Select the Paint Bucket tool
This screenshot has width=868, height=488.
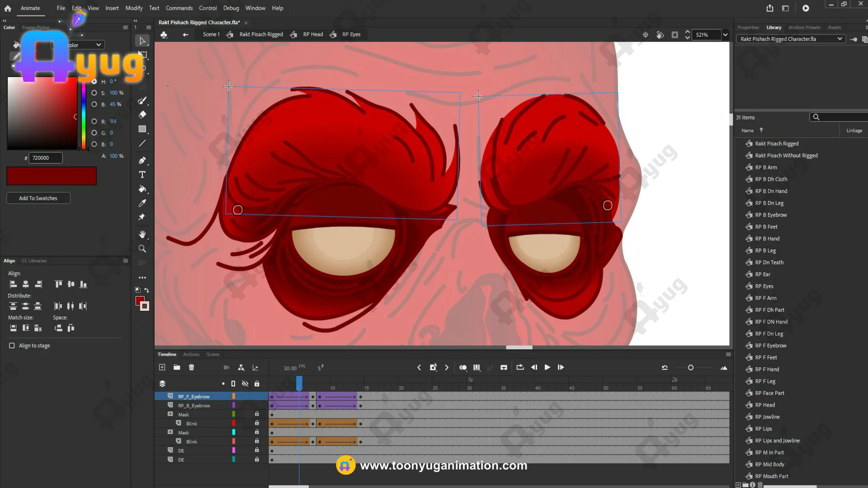(x=142, y=189)
